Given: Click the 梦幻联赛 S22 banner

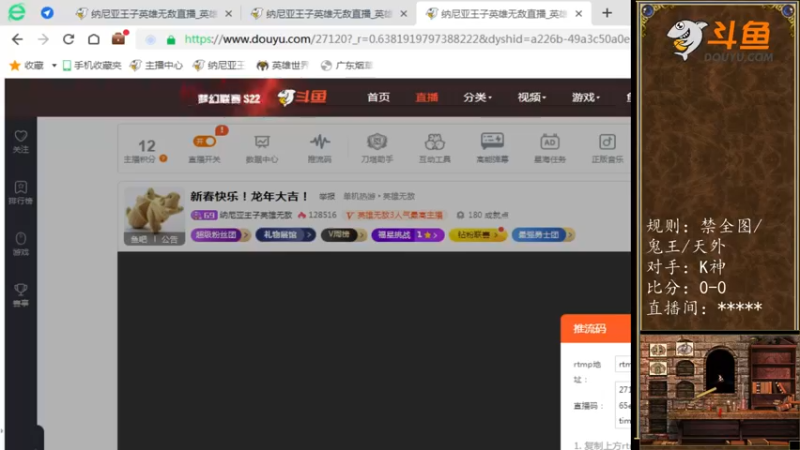Looking at the screenshot, I should click(229, 98).
